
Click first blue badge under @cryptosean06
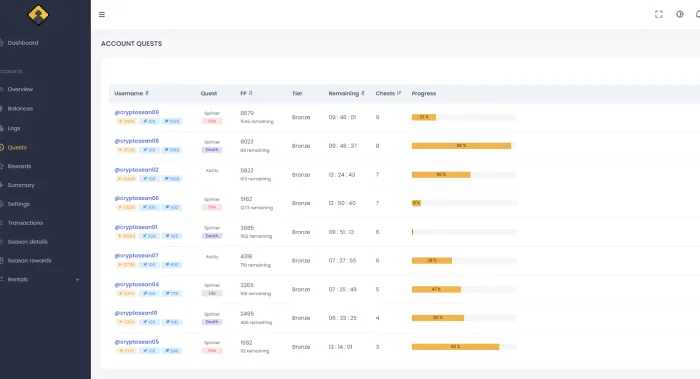coord(149,207)
